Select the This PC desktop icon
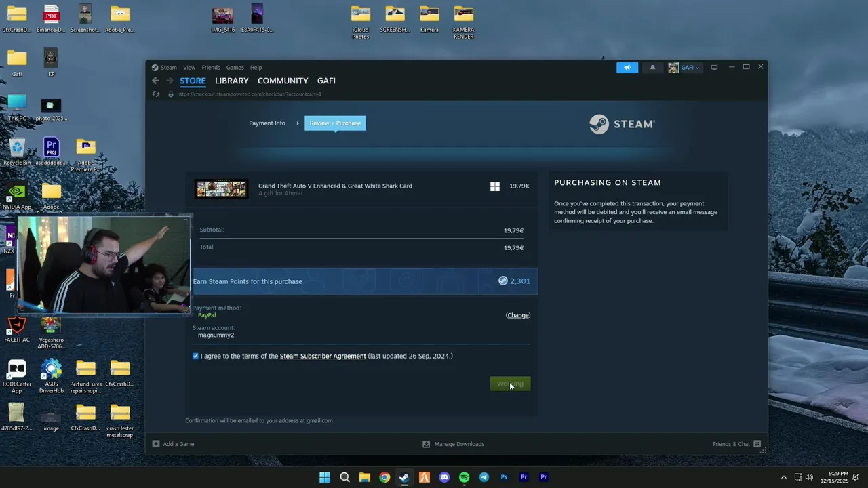The width and height of the screenshot is (868, 488). click(x=17, y=108)
